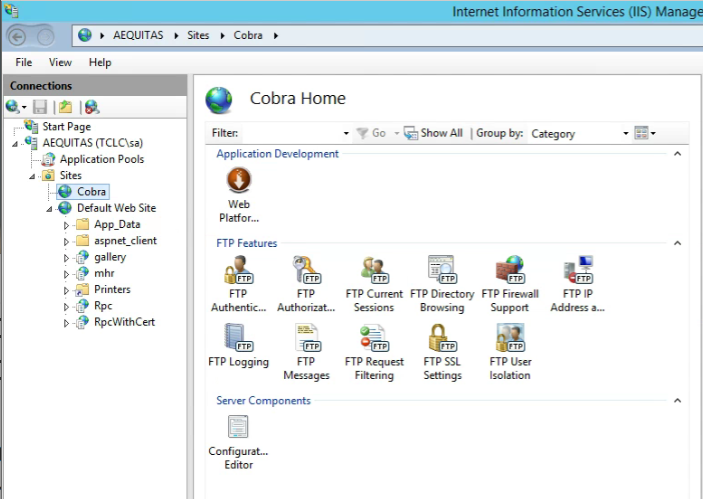Click the arrow after Cobra in breadcrumb
The image size is (703, 499).
point(276,35)
